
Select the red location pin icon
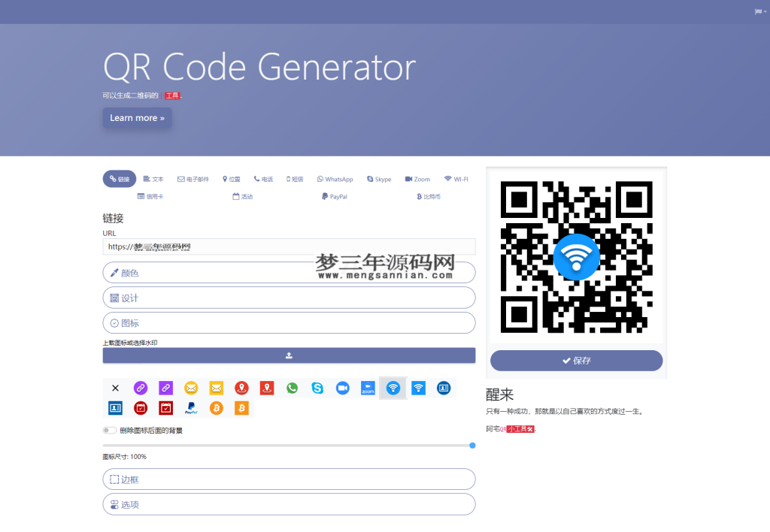[x=241, y=388]
